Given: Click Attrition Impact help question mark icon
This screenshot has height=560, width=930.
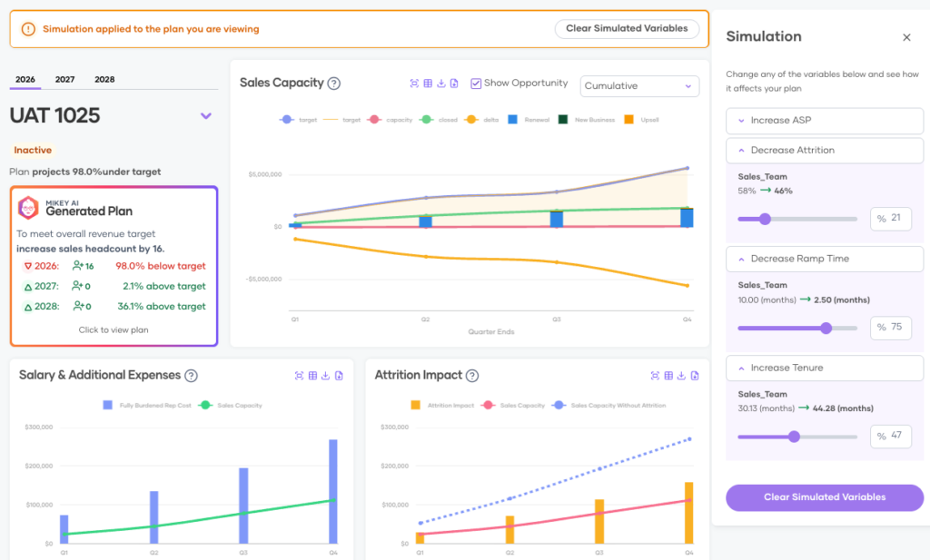Looking at the screenshot, I should pyautogui.click(x=472, y=376).
